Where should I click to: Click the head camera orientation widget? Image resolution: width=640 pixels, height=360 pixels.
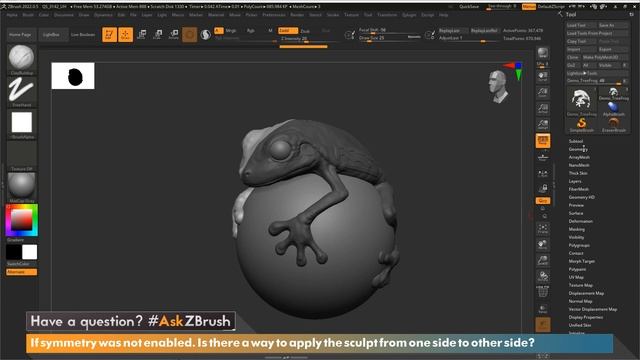click(498, 87)
